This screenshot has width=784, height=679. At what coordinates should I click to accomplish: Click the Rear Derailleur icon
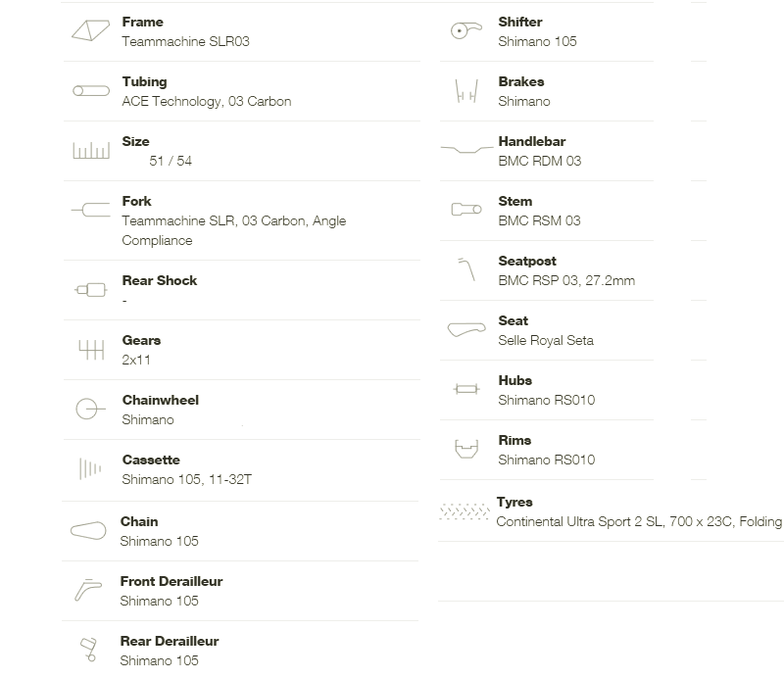point(88,650)
